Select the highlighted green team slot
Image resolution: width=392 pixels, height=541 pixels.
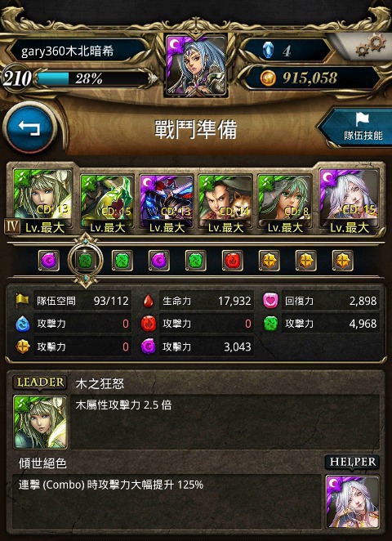coord(86,261)
